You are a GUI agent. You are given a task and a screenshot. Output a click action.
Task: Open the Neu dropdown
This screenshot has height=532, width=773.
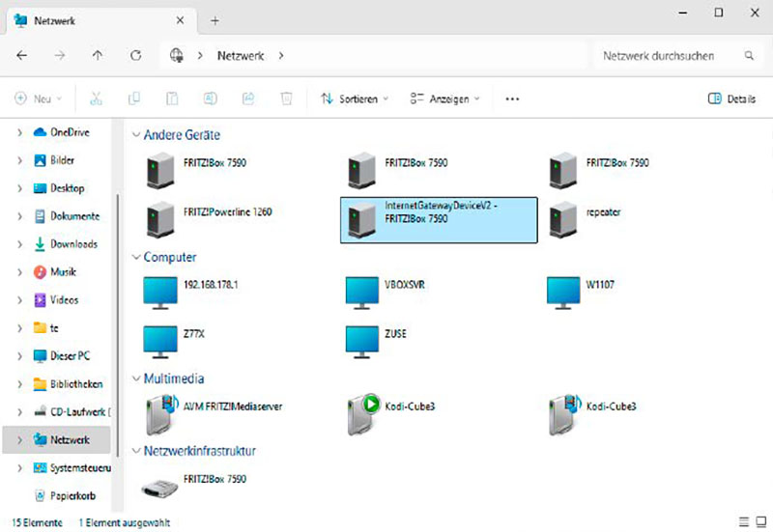pyautogui.click(x=38, y=98)
